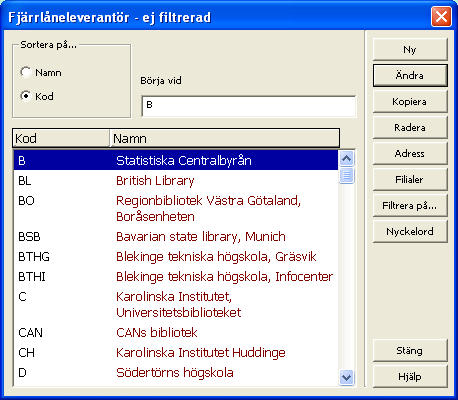Screen dimensions: 458x400
Task: Click the list scrollbar thumb
Action: [347, 175]
